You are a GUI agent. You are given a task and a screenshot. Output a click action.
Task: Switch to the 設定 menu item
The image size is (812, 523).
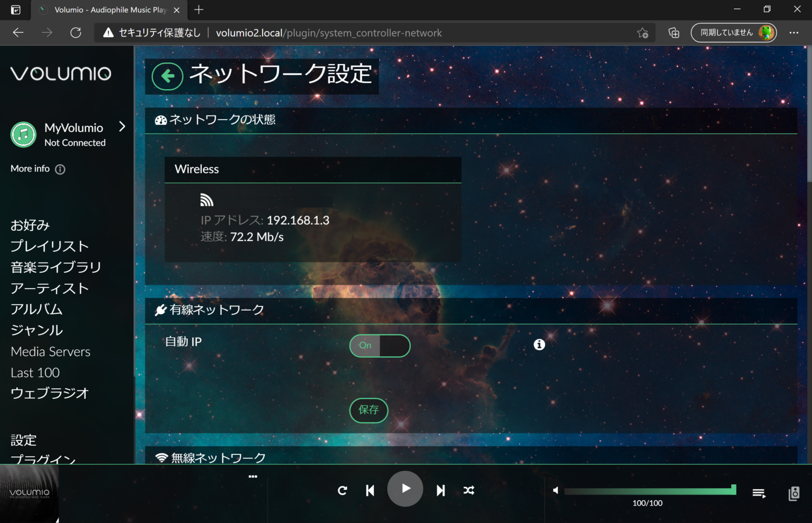(23, 440)
